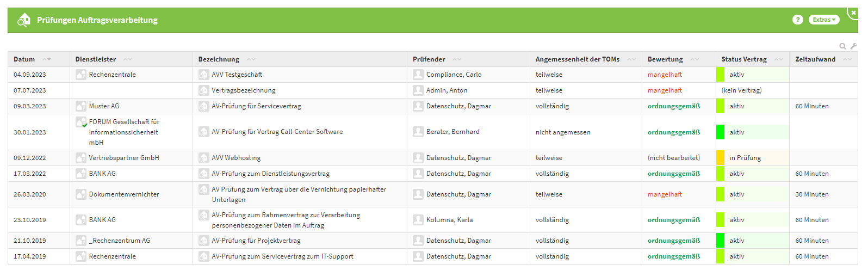Open the AVV Testgeschäft entry

(x=237, y=75)
